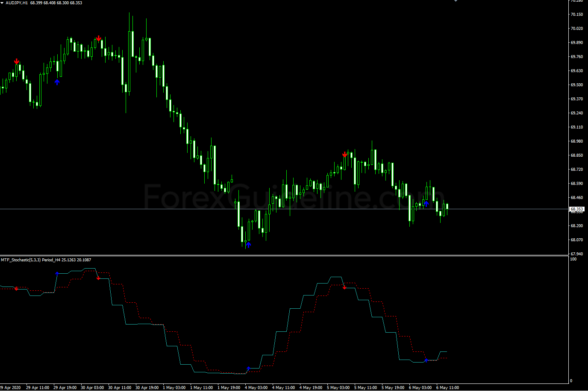This screenshot has width=588, height=392.
Task: Select the red sell arrow near 29 Apr candles
Action: pos(17,61)
